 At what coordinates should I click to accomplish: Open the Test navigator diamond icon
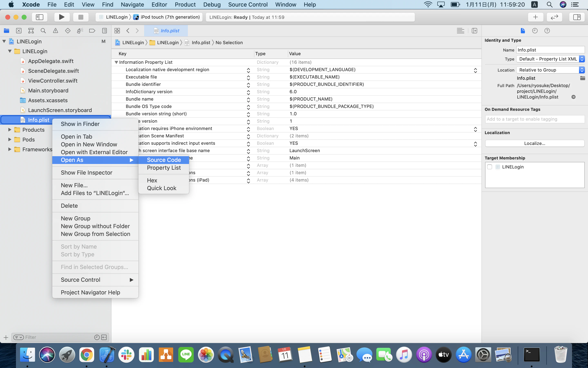pyautogui.click(x=68, y=31)
